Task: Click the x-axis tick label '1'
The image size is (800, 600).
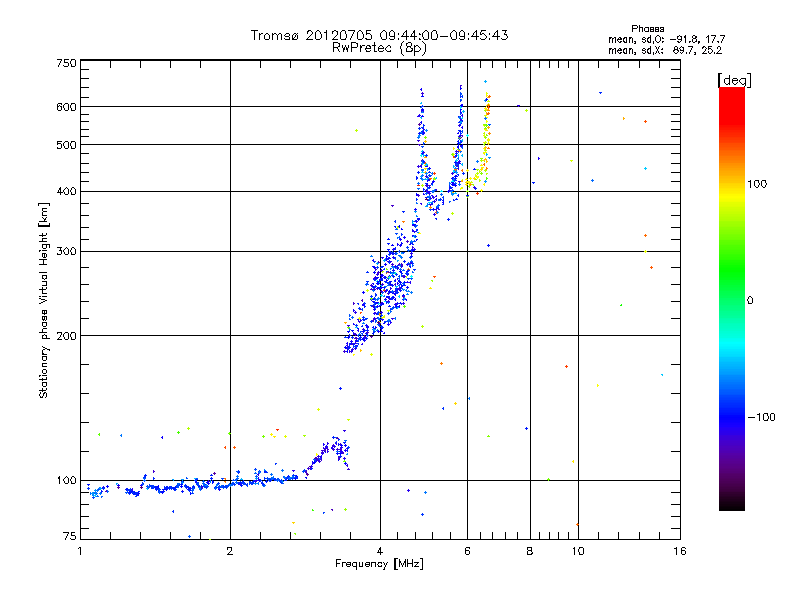Action: 80,551
